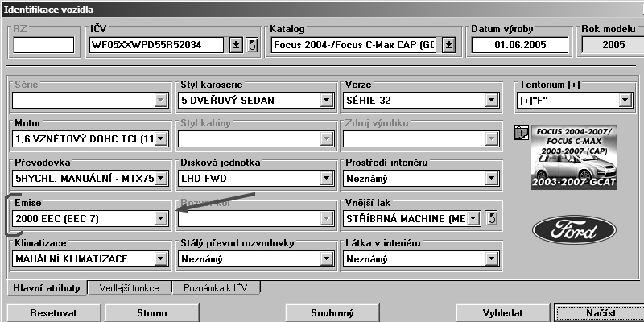The height and width of the screenshot is (322, 644).
Task: Click the reset icon beside Vnější lak
Action: pyautogui.click(x=493, y=218)
